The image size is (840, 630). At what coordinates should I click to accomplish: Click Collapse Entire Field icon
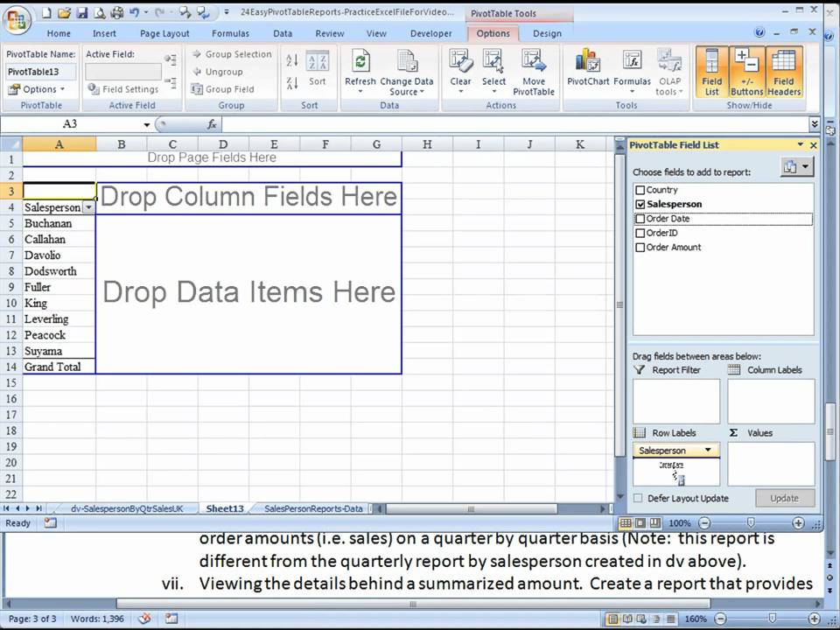point(171,82)
